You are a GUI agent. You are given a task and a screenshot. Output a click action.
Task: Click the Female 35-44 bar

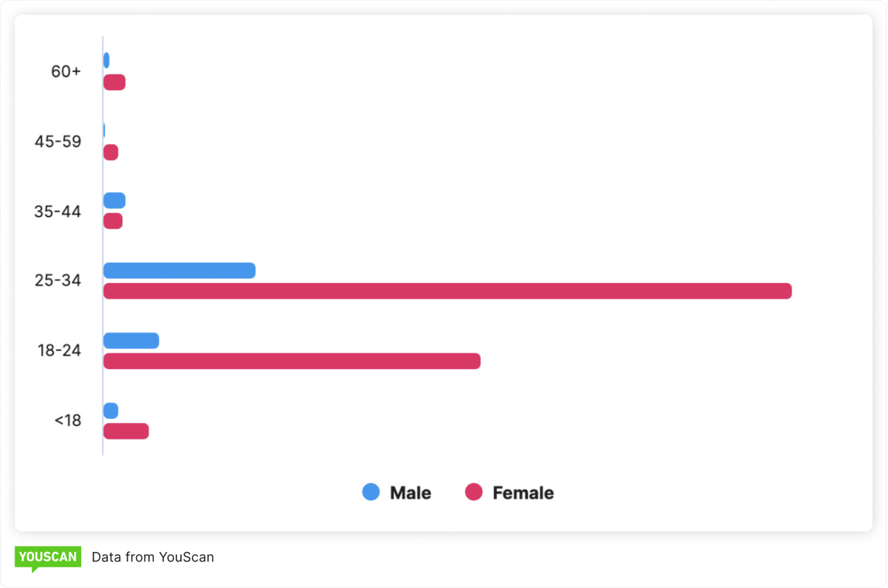tap(113, 221)
